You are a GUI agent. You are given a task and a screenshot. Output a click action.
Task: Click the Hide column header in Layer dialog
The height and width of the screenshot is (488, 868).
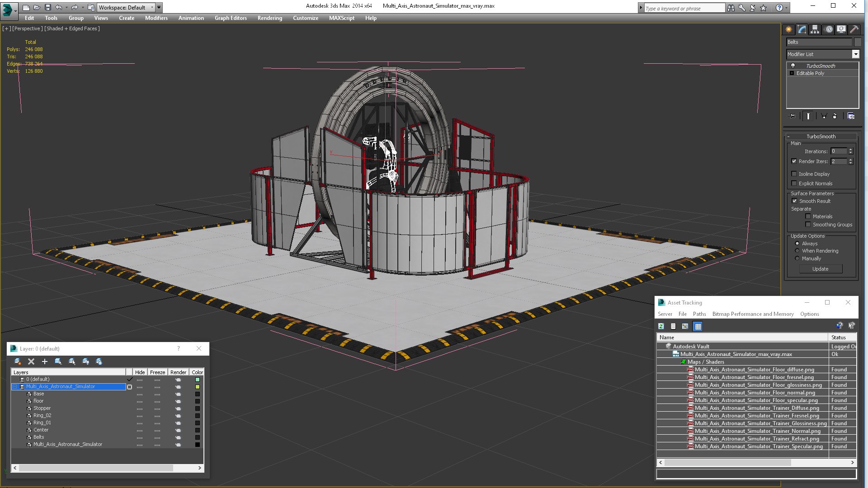coord(140,372)
